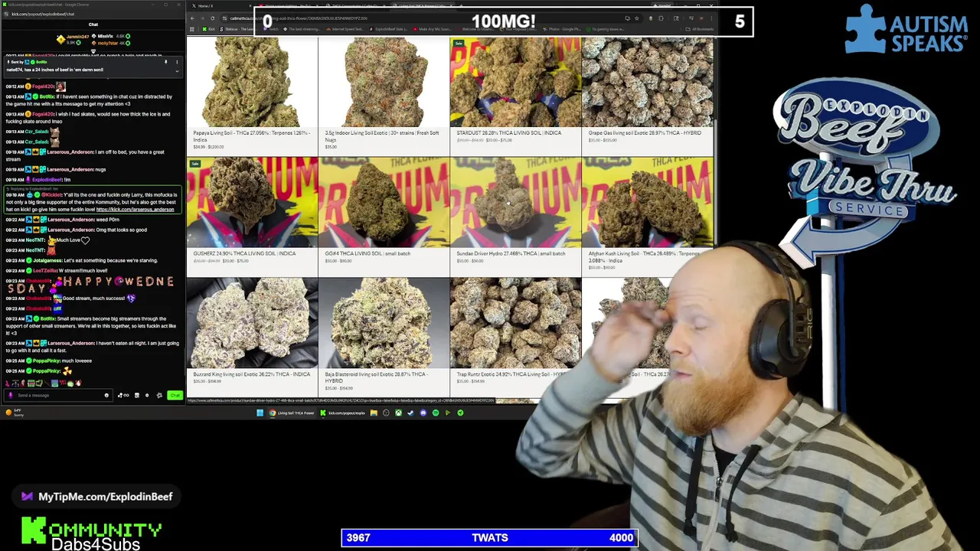Collapse the pinned message with chevron
This screenshot has width=980, height=551.
point(177,70)
